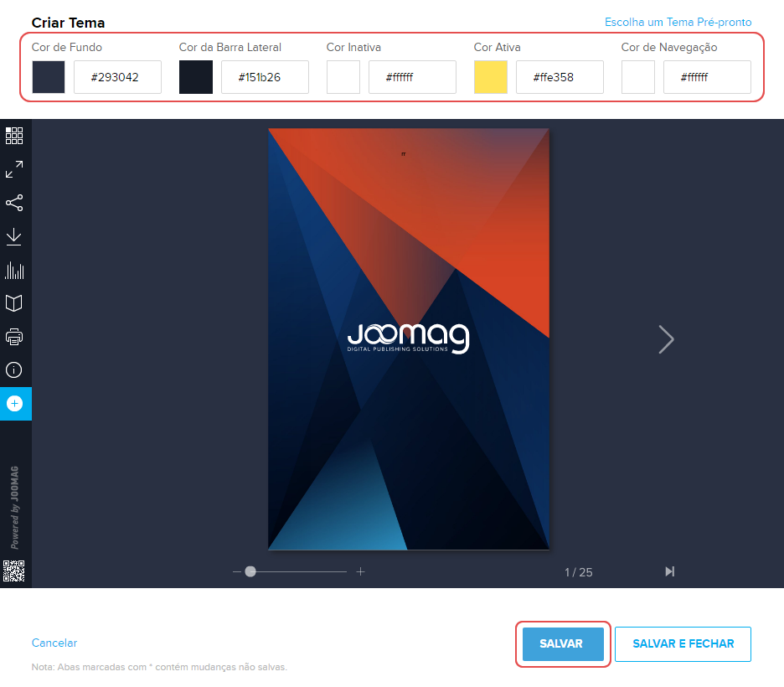Click the print icon in sidebar
This screenshot has height=687, width=784.
14,337
